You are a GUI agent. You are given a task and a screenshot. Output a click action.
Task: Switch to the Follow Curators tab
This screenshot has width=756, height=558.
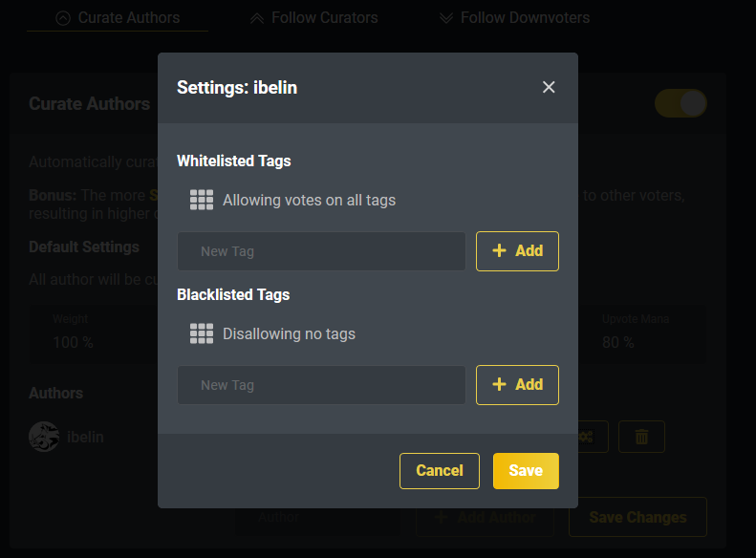click(324, 18)
